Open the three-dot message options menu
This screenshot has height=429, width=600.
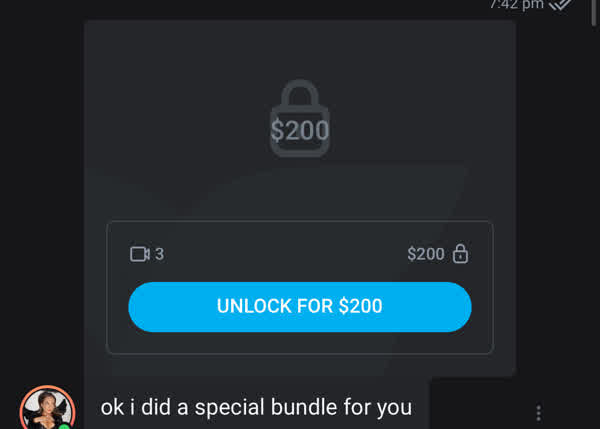(538, 413)
